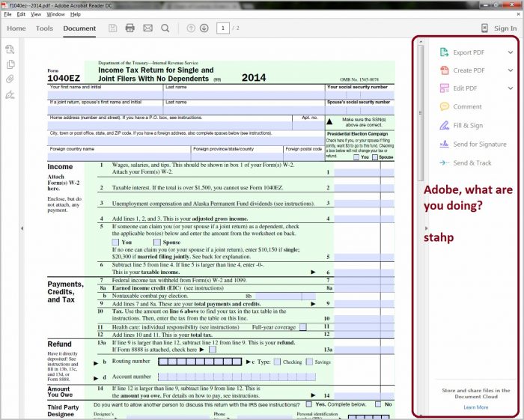
Task: Go to next page arrow icon
Action: point(204,28)
